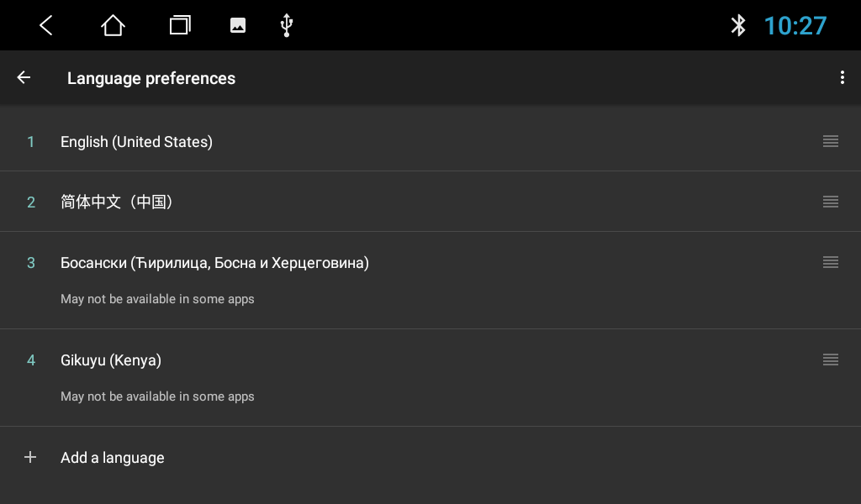Tap the Language preferences title text
The height and width of the screenshot is (504, 861).
pyautogui.click(x=151, y=78)
